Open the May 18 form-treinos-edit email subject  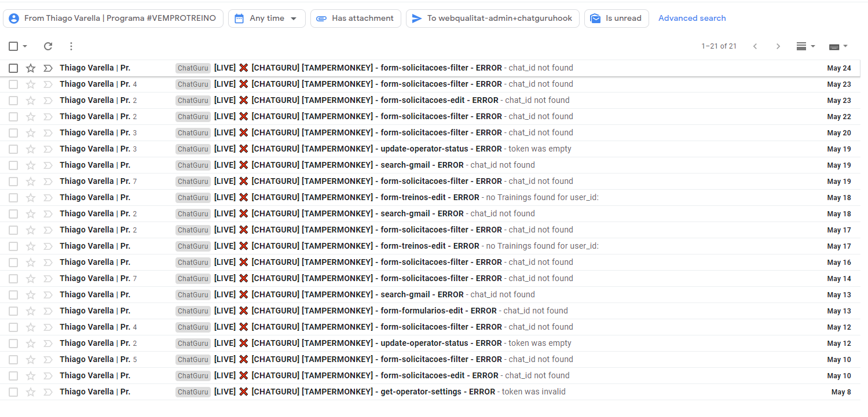coord(347,198)
